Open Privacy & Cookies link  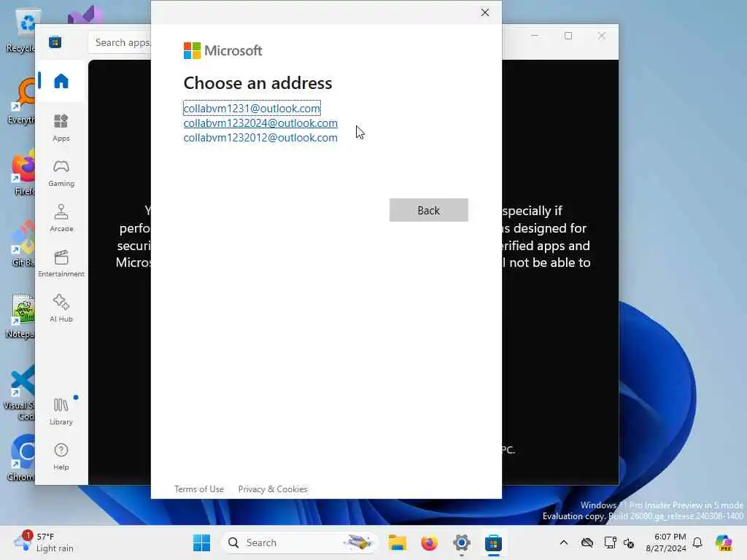point(273,489)
